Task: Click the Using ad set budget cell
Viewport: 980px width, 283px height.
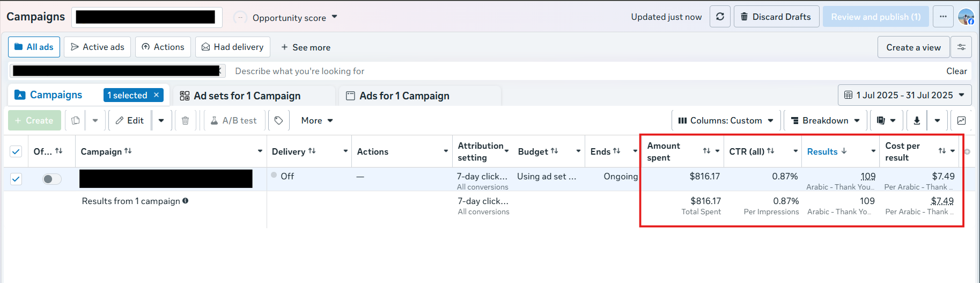Action: pyautogui.click(x=547, y=176)
